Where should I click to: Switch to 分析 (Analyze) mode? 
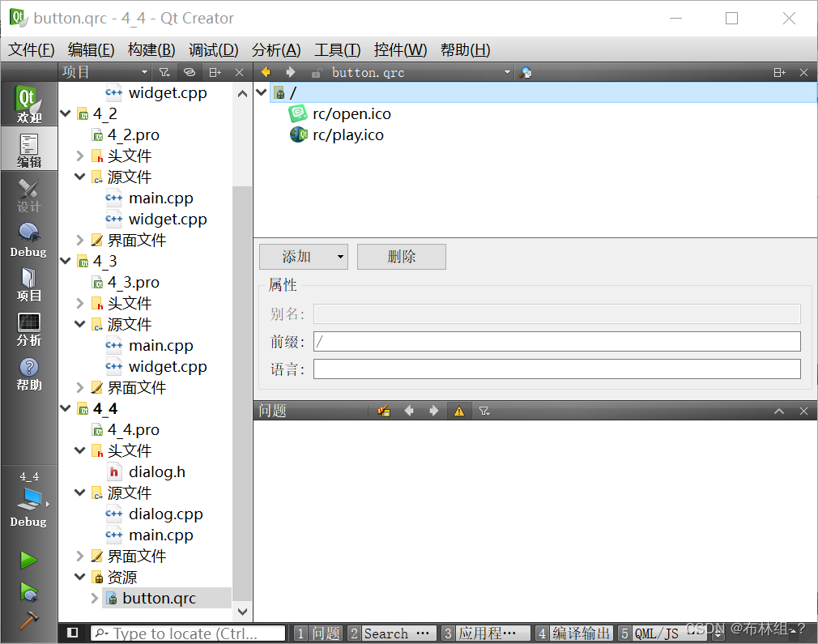(29, 328)
